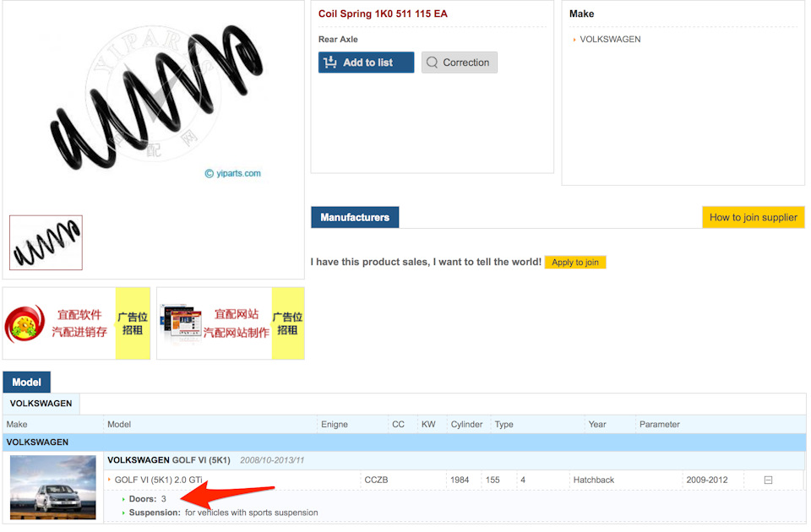Click the Parameter column header
Screen dimensions: 811x532
coord(660,424)
